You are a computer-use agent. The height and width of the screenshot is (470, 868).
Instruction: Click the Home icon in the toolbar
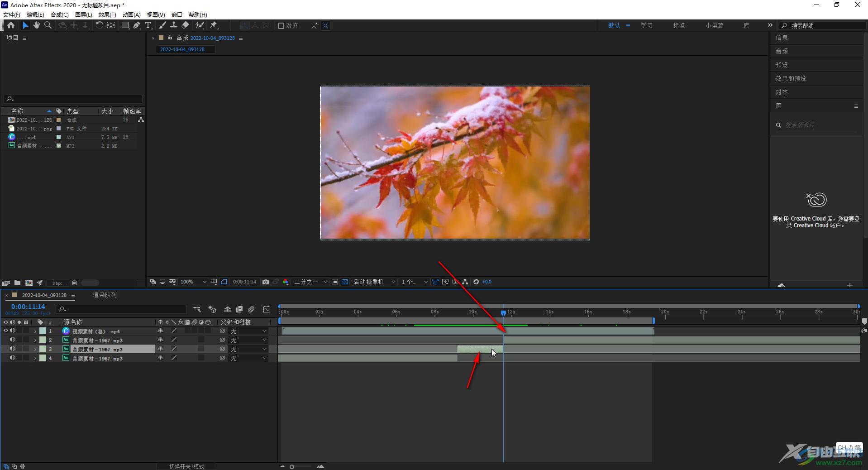pos(11,25)
